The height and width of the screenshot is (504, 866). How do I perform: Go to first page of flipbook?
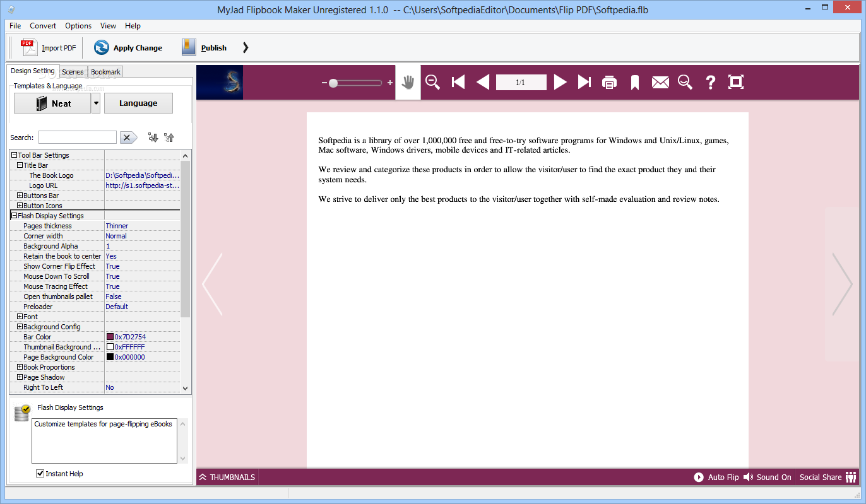[x=458, y=82]
